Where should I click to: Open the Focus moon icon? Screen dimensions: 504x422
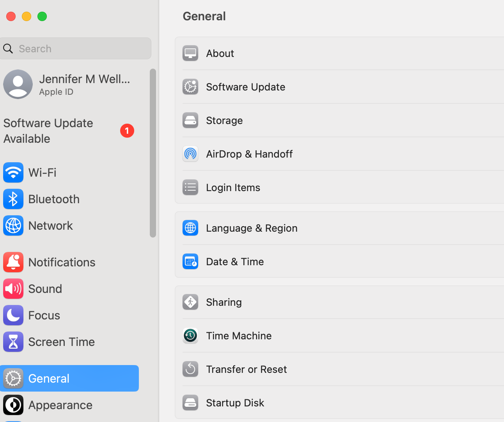pos(13,315)
